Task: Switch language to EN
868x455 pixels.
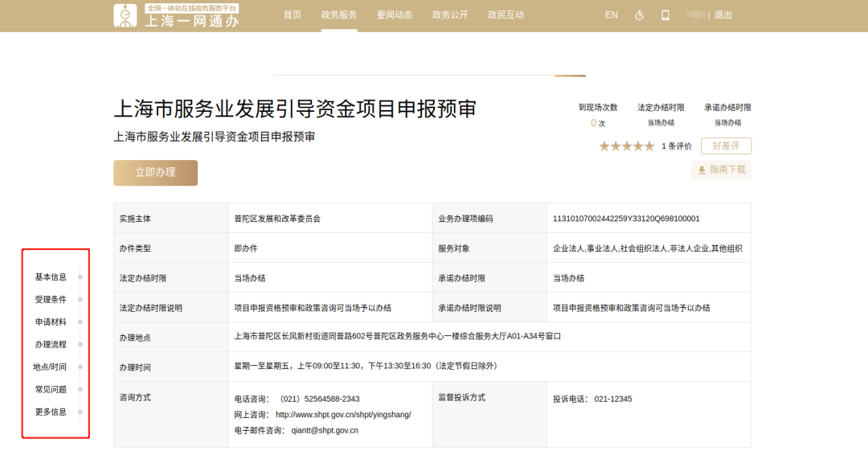Action: click(x=612, y=15)
